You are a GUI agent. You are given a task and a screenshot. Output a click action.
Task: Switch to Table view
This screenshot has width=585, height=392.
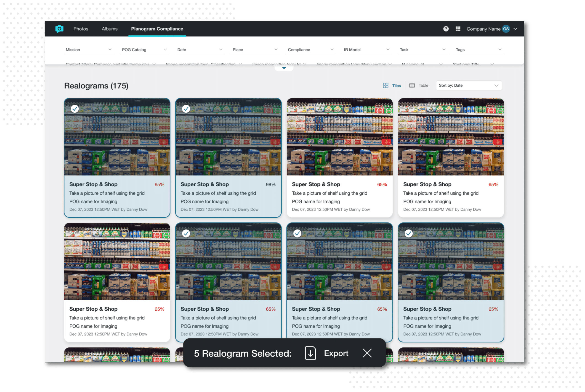pos(419,85)
